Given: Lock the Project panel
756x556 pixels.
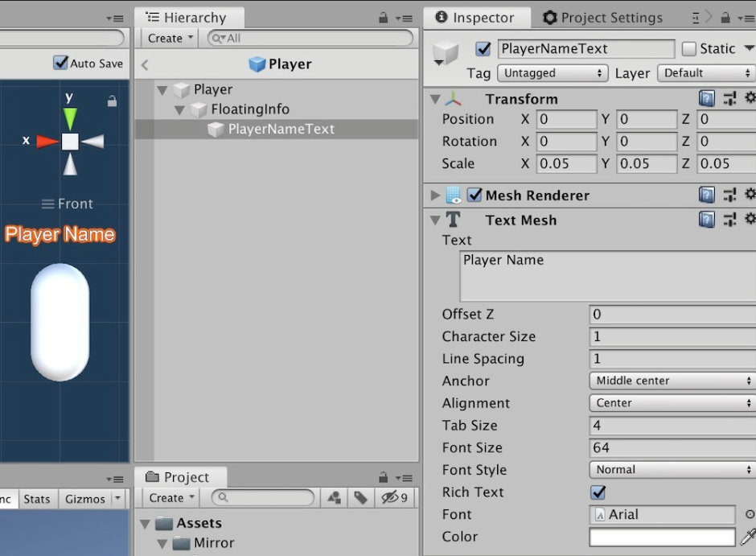Looking at the screenshot, I should coord(384,477).
